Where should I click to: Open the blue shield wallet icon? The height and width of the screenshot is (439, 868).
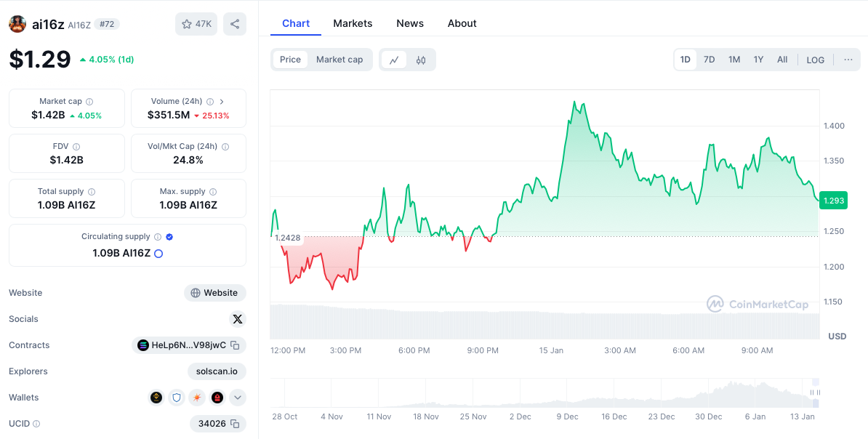point(177,398)
